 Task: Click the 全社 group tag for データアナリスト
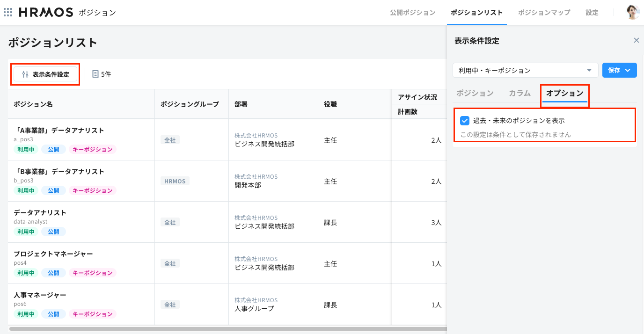tap(170, 222)
